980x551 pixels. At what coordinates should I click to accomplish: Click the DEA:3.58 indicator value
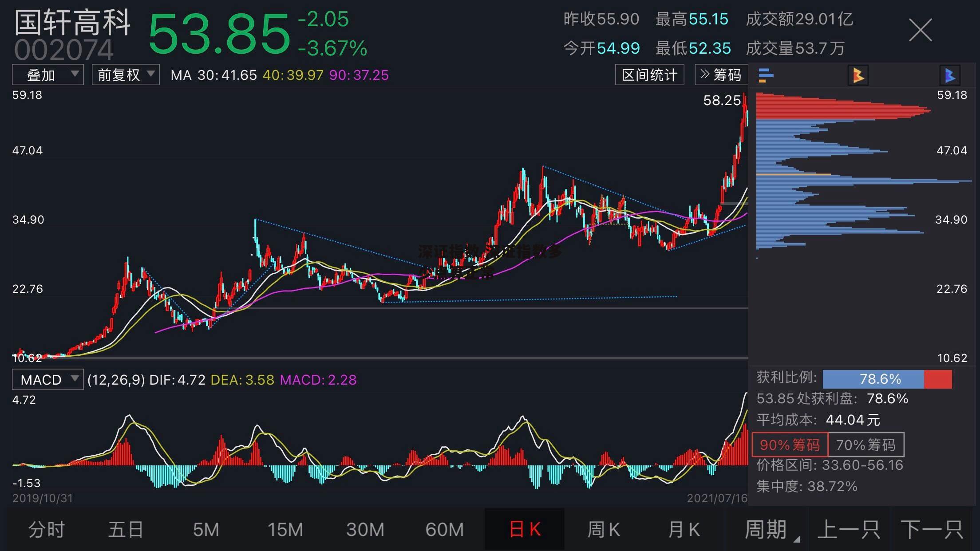pyautogui.click(x=242, y=380)
